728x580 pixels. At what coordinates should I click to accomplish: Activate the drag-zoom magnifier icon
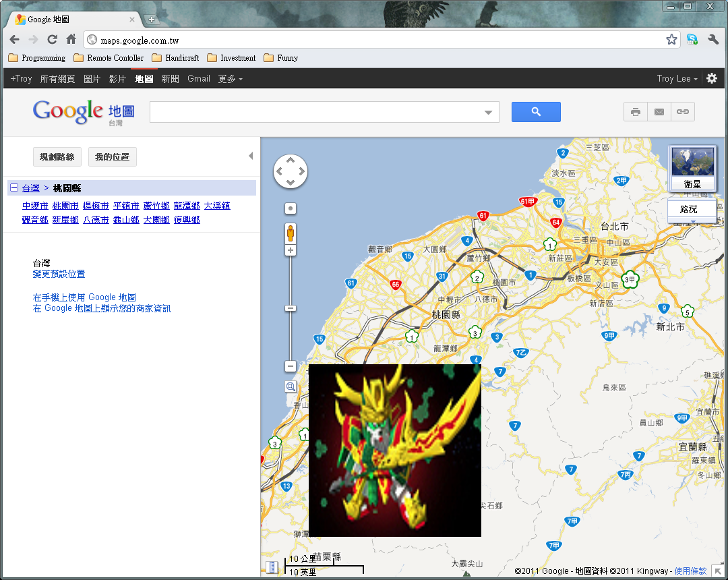click(291, 386)
